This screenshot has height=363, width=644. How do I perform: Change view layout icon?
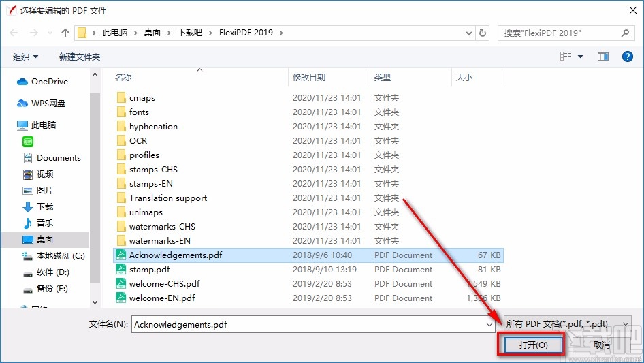pyautogui.click(x=566, y=57)
